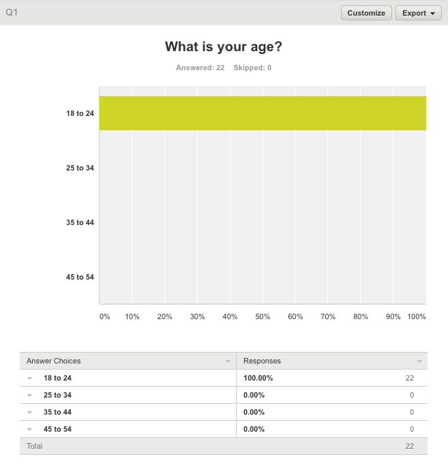Click the Total row in the table
The height and width of the screenshot is (476, 448).
coord(34,446)
